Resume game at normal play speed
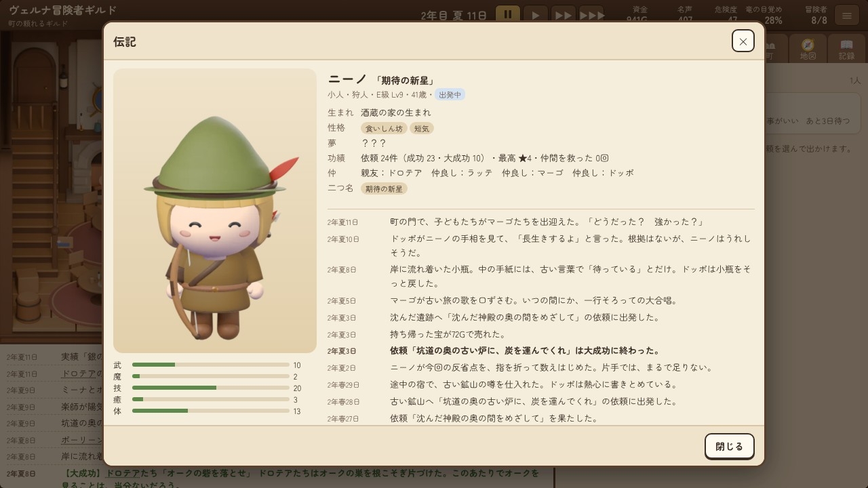 click(536, 15)
